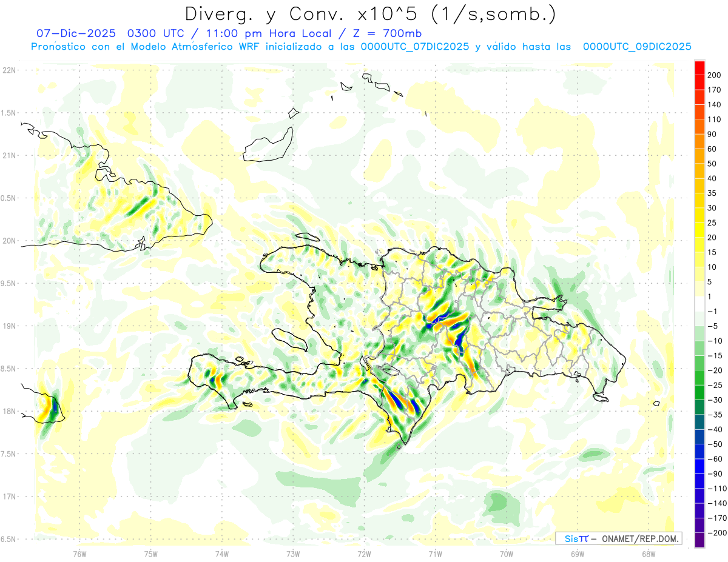This screenshot has width=728, height=562.
Task: Click the '73W' longitude label
Action: tap(293, 554)
